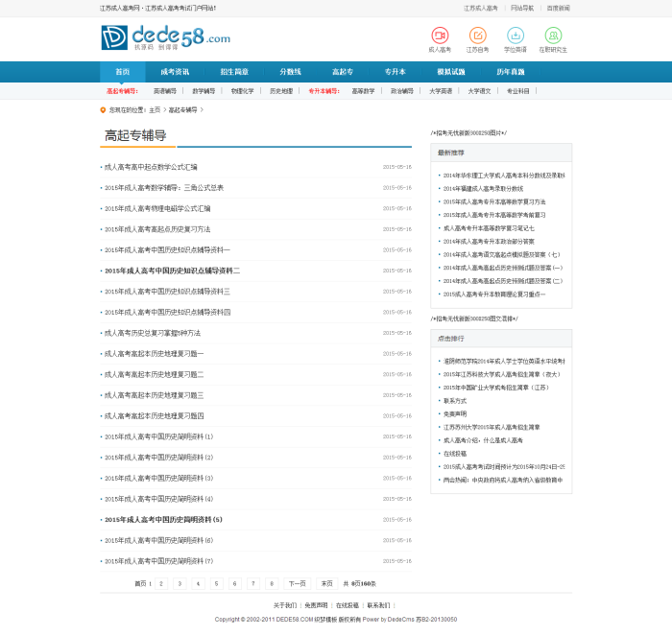Image resolution: width=672 pixels, height=636 pixels.
Task: Open article 历史总复习掌握5种方法
Action: 153,333
